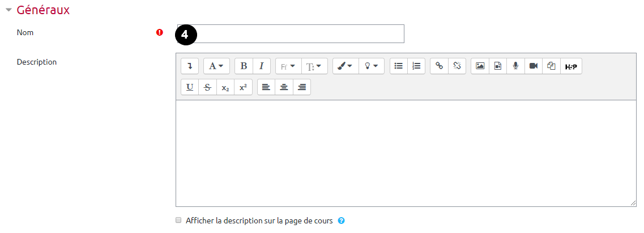The image size is (644, 233).
Task: Remove link with the unlink icon
Action: [x=457, y=66]
